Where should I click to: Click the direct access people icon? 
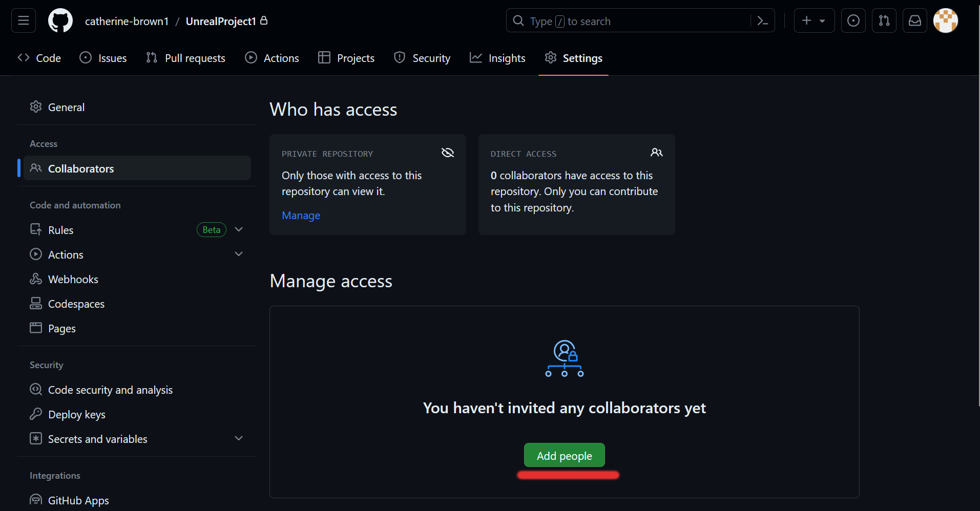(657, 152)
